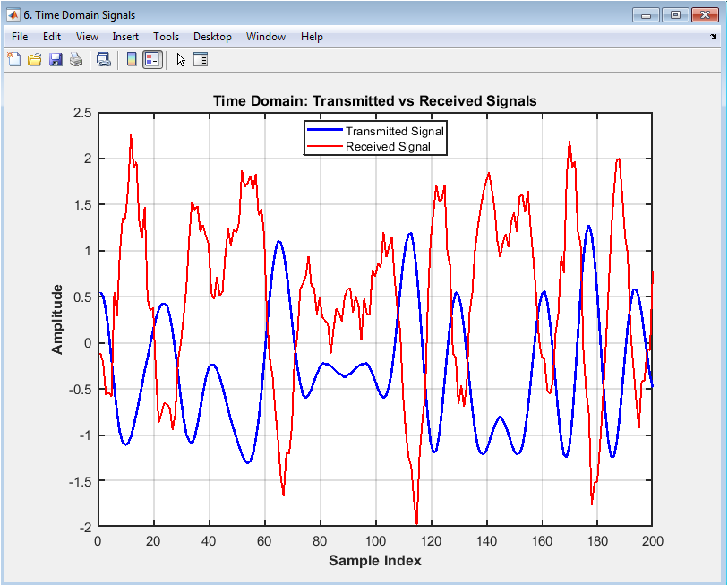Image resolution: width=728 pixels, height=586 pixels.
Task: Expand the Insert menu
Action: point(125,37)
